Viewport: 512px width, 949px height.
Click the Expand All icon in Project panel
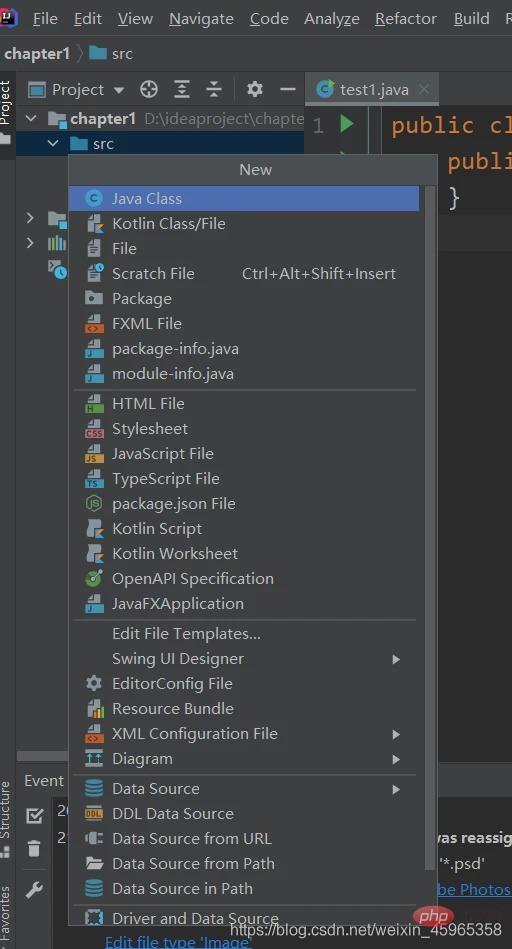[x=182, y=90]
